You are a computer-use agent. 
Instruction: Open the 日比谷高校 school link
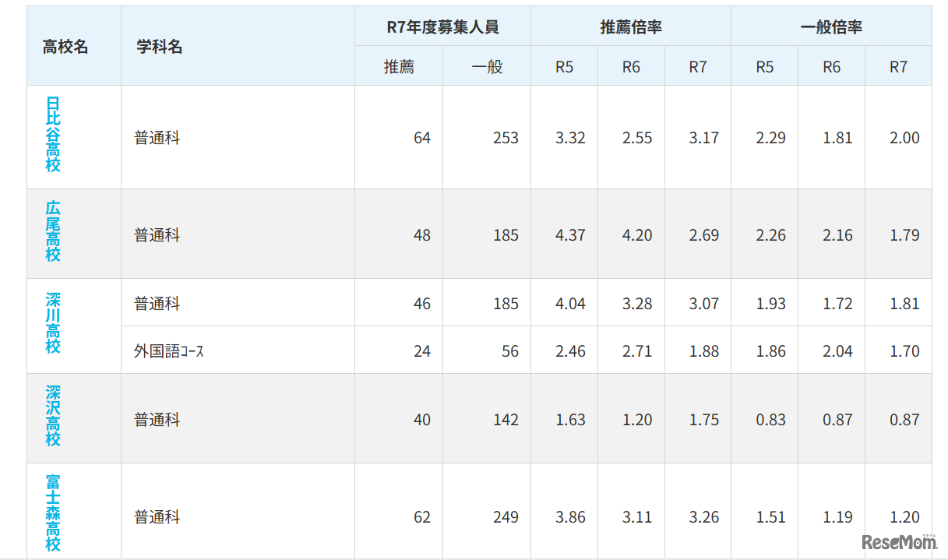[53, 135]
